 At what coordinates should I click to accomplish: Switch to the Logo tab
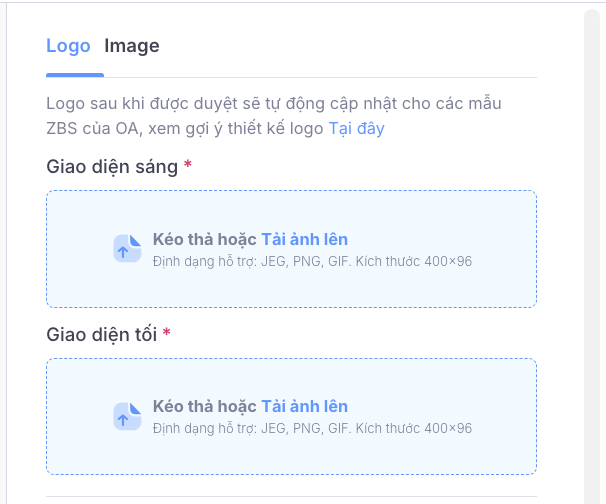point(68,46)
